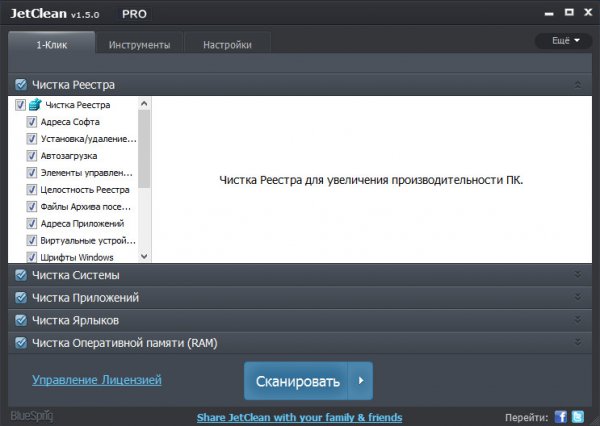Image resolution: width=600 pixels, height=426 pixels.
Task: Click scroll up arrow in registry list
Action: point(144,103)
